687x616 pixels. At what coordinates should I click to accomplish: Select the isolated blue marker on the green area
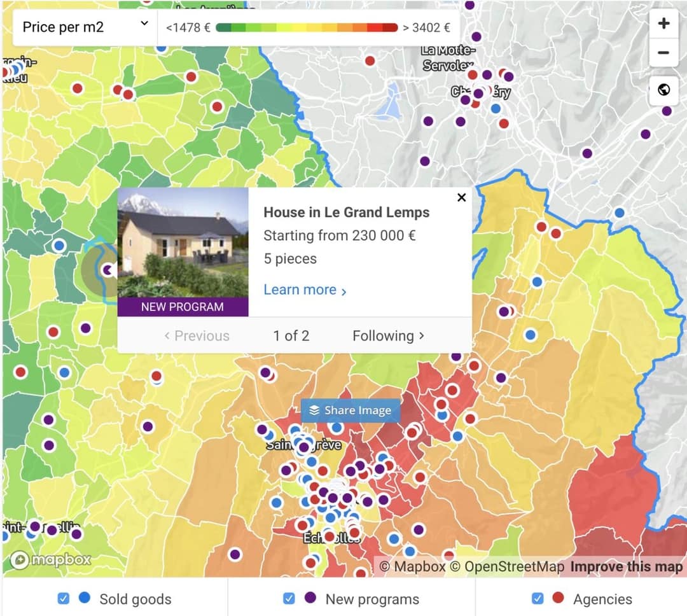59,245
